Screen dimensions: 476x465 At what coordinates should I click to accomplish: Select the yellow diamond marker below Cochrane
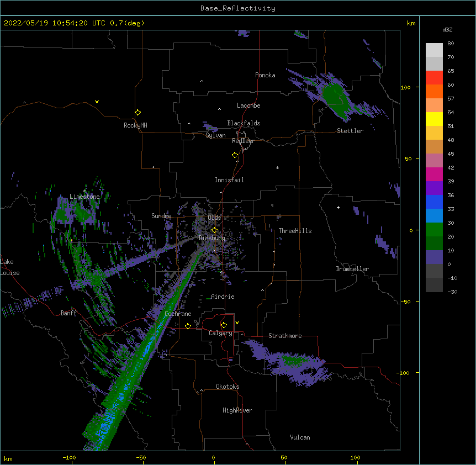coord(188,326)
